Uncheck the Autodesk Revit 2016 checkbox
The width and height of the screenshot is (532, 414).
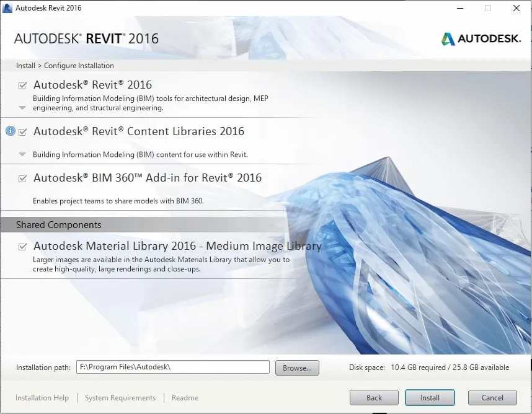click(23, 85)
